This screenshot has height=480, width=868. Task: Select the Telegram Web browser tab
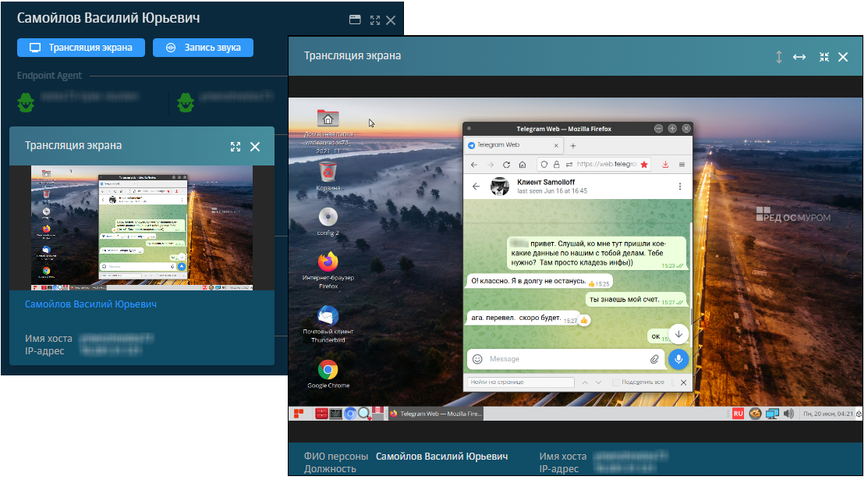(513, 145)
